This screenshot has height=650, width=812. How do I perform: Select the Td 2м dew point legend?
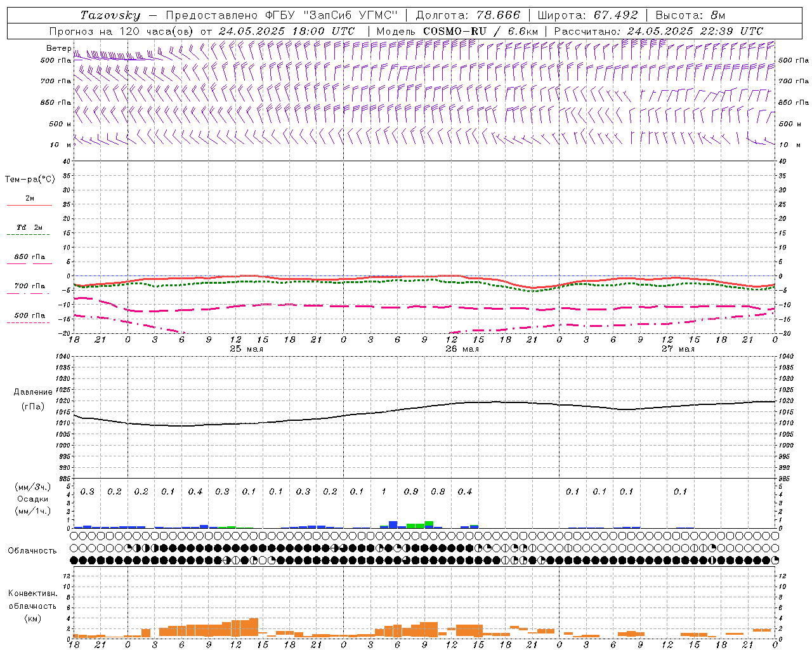29,228
